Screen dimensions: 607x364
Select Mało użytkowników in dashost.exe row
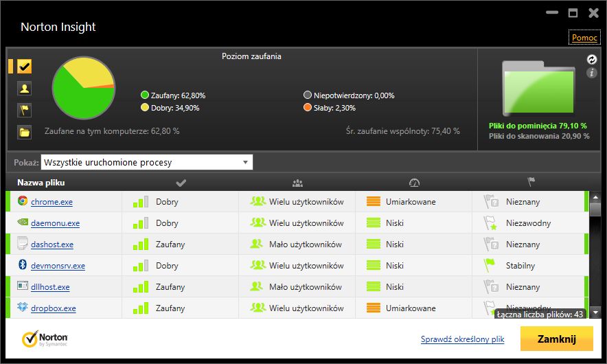[x=306, y=244]
